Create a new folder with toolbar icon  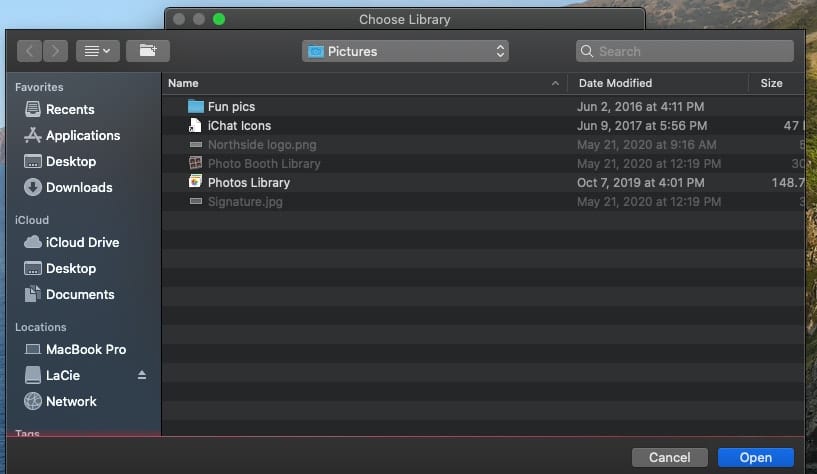click(x=148, y=51)
